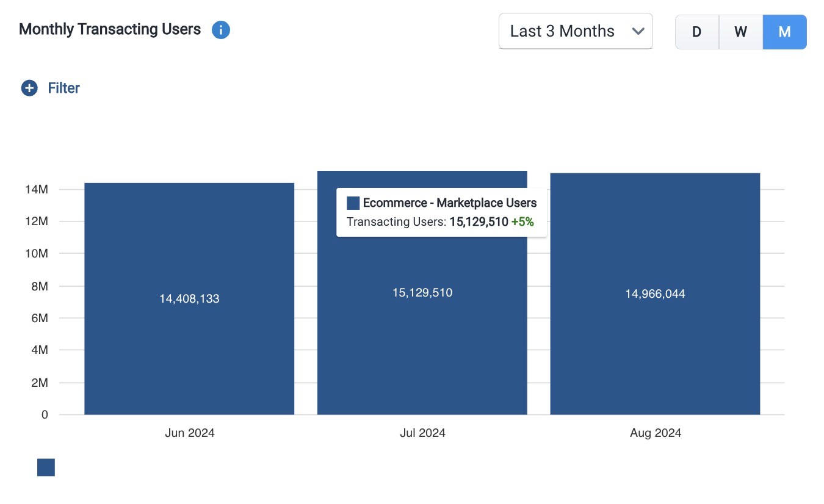Screen dimensions: 824x504
Task: Click the Monthly Transacting Users title
Action: [110, 29]
